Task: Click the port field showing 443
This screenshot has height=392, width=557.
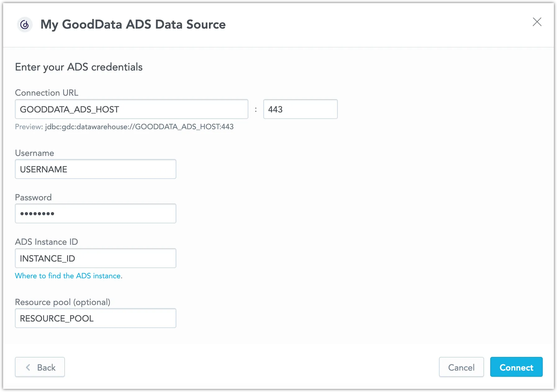Action: point(300,109)
